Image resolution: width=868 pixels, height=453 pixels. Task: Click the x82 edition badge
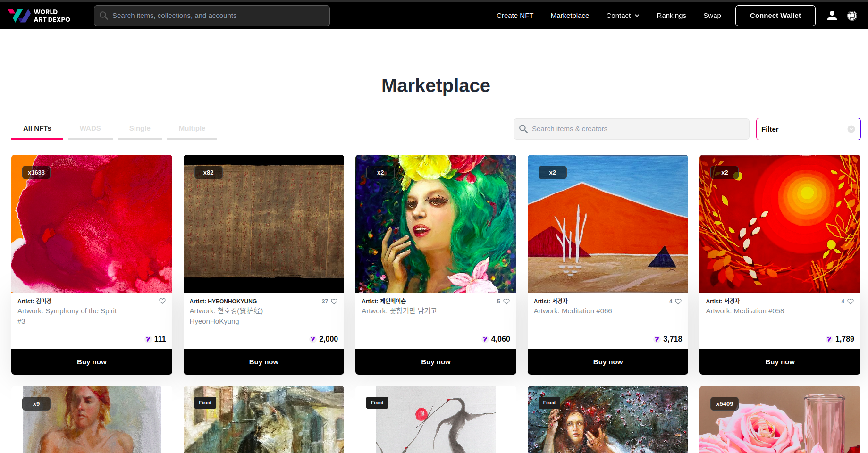pos(208,172)
